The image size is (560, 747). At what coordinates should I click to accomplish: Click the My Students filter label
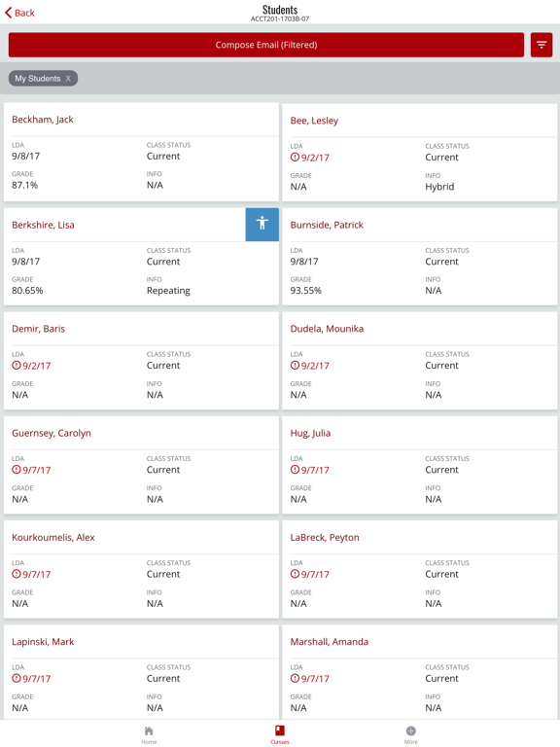click(x=38, y=79)
